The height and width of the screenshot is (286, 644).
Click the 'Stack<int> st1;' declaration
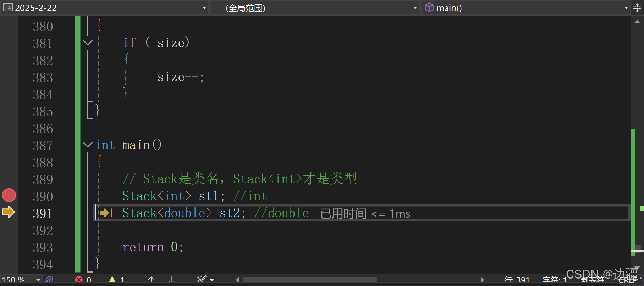[x=174, y=196]
